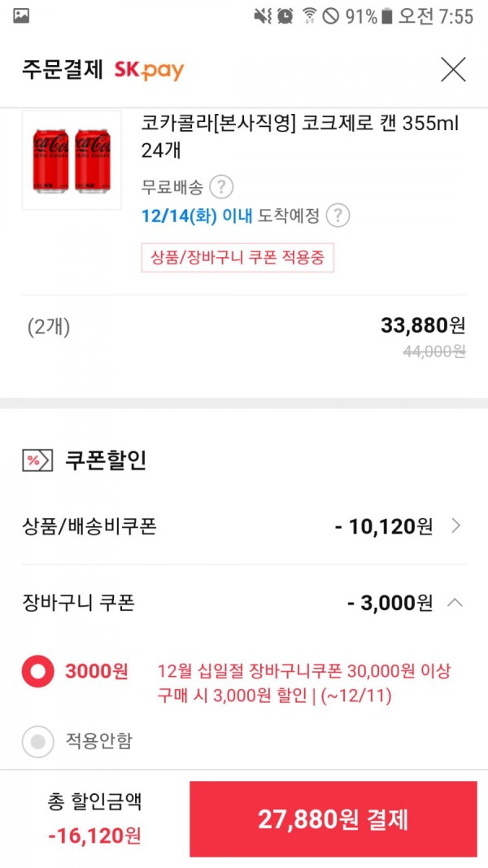
Task: Tap the 상품/장바구니 쿠폰 적용중 badge
Action: [237, 258]
